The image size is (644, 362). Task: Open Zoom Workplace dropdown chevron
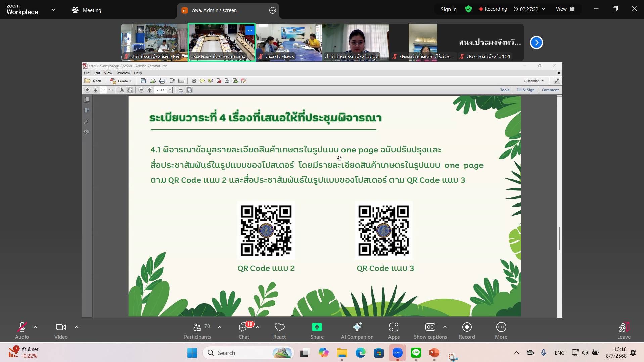[x=54, y=10]
